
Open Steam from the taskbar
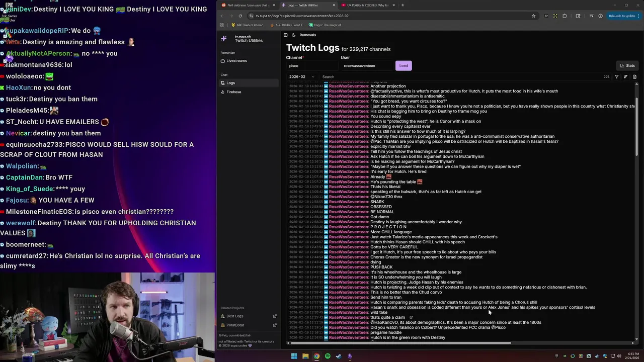(x=339, y=356)
